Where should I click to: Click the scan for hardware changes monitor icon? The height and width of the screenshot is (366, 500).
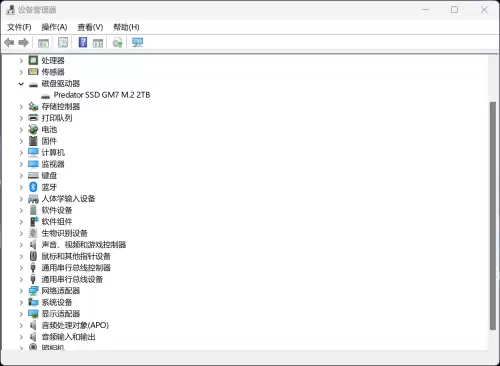pyautogui.click(x=137, y=42)
